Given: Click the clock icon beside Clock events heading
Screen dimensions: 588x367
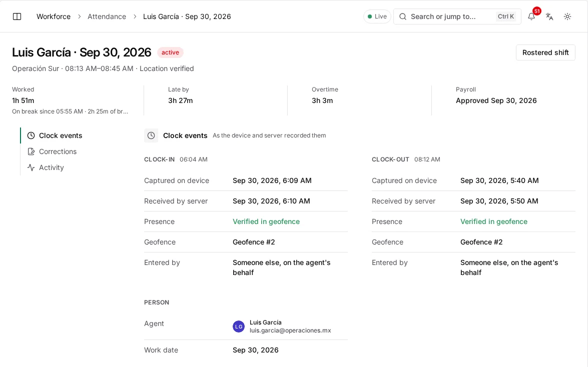Looking at the screenshot, I should (151, 135).
